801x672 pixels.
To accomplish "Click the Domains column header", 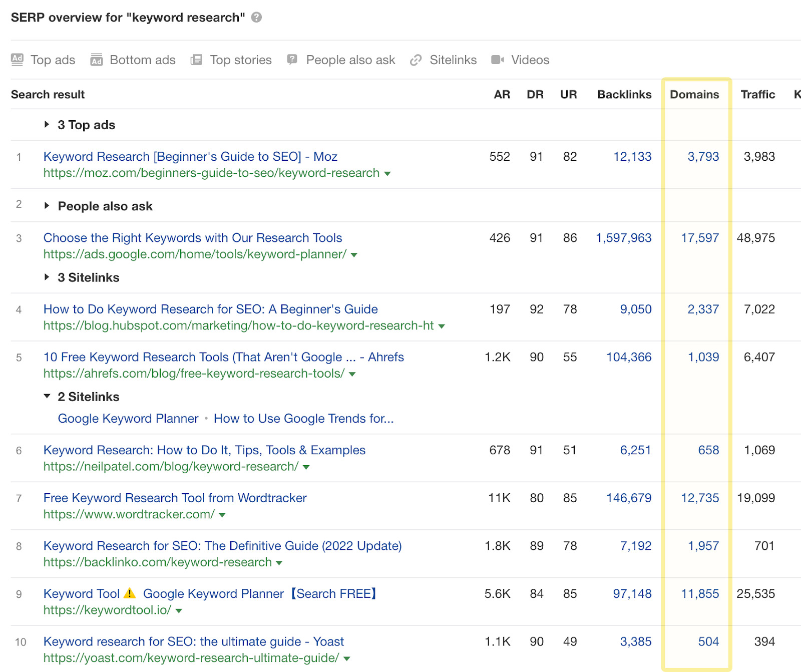I will pyautogui.click(x=694, y=94).
